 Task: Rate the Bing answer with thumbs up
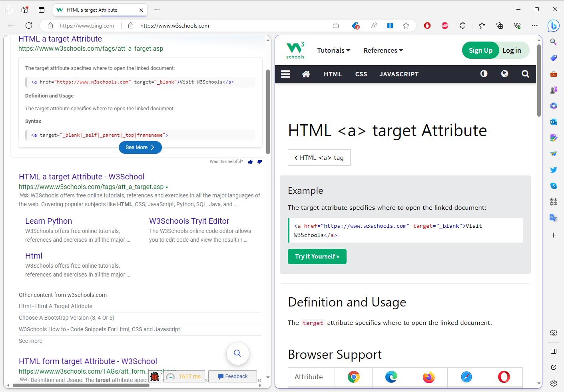(250, 162)
